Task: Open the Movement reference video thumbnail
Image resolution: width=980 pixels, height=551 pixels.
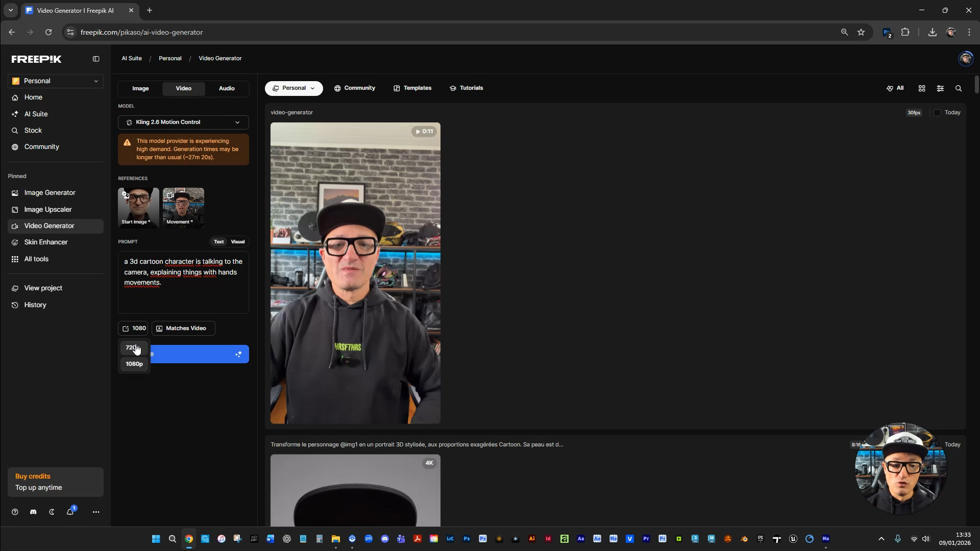Action: click(183, 207)
